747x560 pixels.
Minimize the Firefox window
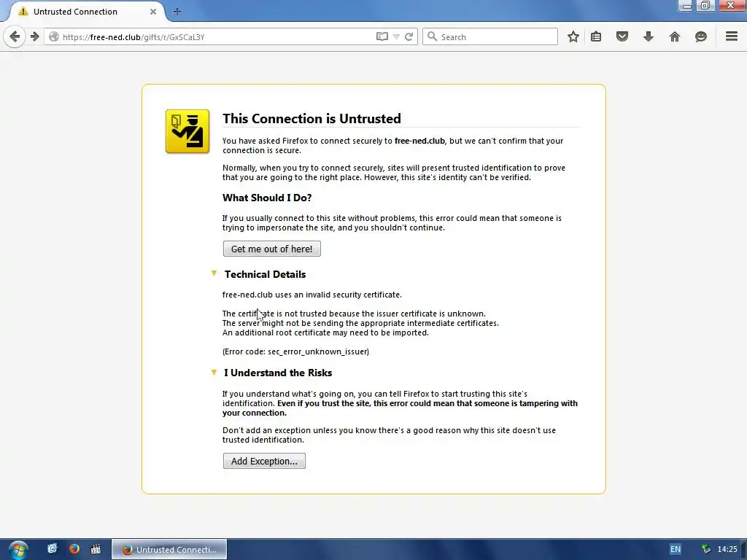(x=686, y=6)
